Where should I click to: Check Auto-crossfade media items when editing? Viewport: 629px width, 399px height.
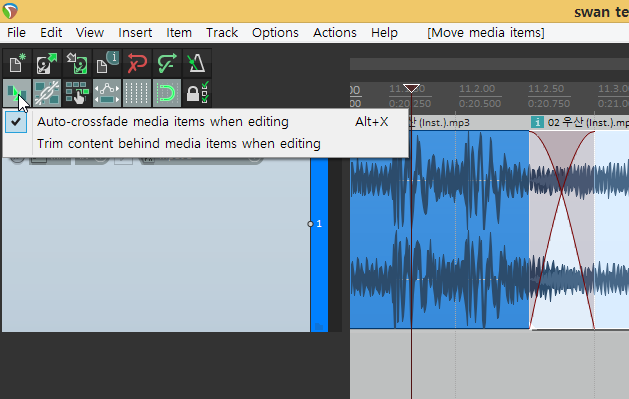[x=205, y=122]
